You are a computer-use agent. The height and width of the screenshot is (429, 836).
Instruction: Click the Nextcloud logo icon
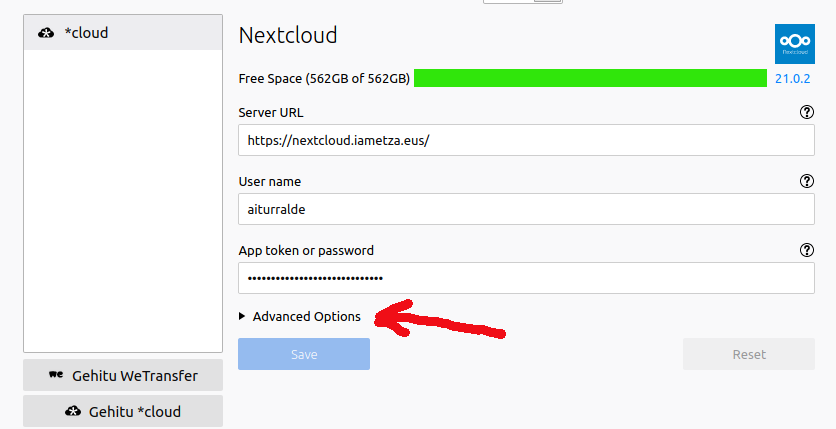795,44
